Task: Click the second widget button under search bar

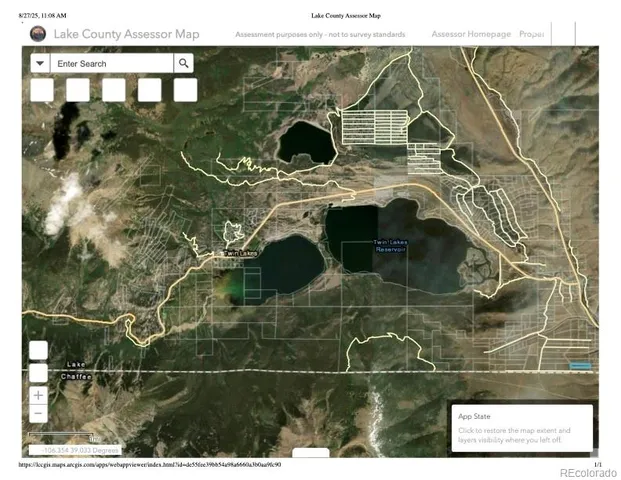Action: tap(78, 90)
